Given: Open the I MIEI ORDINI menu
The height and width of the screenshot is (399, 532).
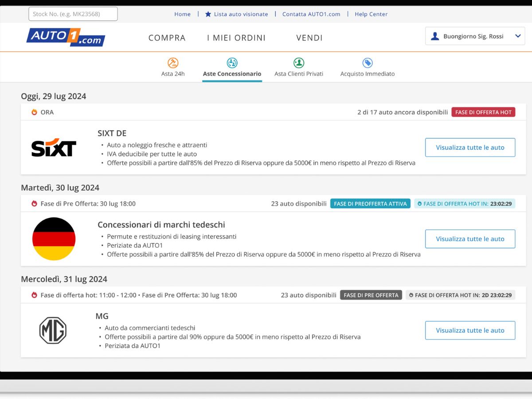Looking at the screenshot, I should coord(236,38).
